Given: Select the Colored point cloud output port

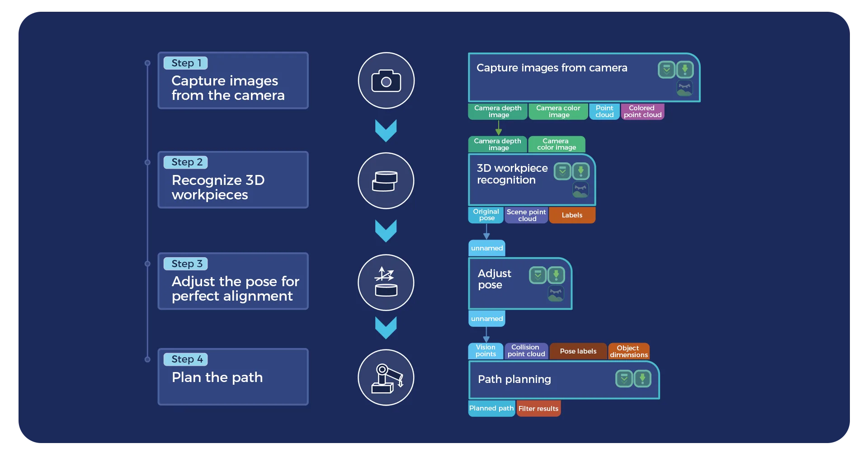Looking at the screenshot, I should 642,112.
